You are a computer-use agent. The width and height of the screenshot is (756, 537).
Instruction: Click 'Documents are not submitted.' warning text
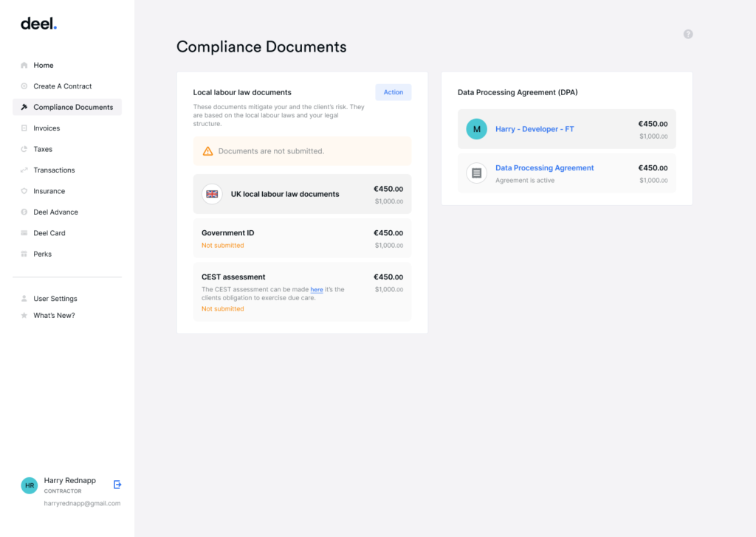point(271,151)
